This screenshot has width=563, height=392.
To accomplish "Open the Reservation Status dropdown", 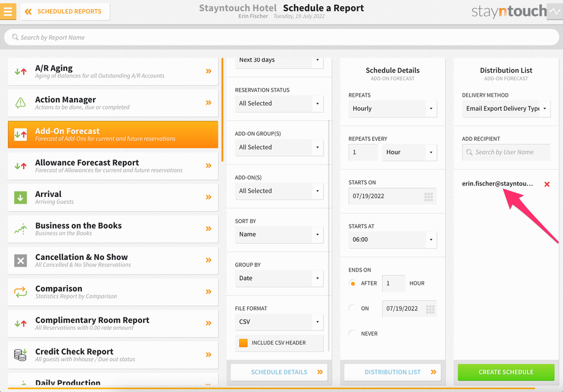I will pyautogui.click(x=279, y=103).
